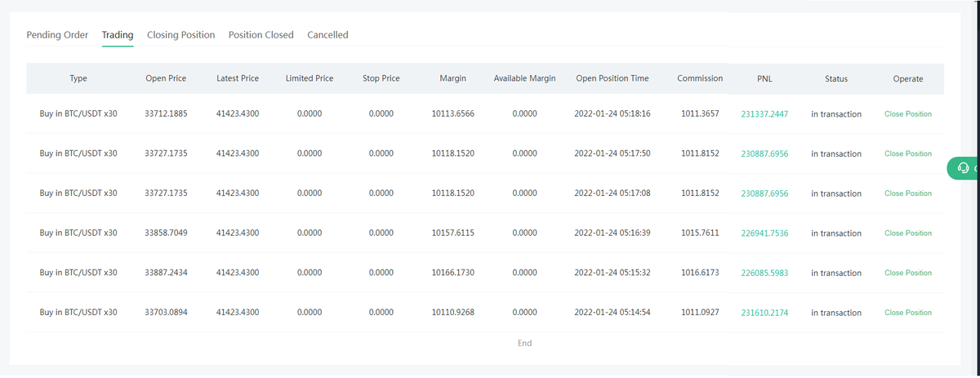Select margin value 10166.1730
The width and height of the screenshot is (980, 378).
point(453,273)
